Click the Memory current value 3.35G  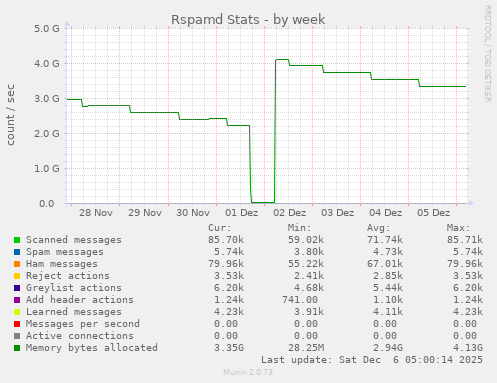tap(229, 348)
